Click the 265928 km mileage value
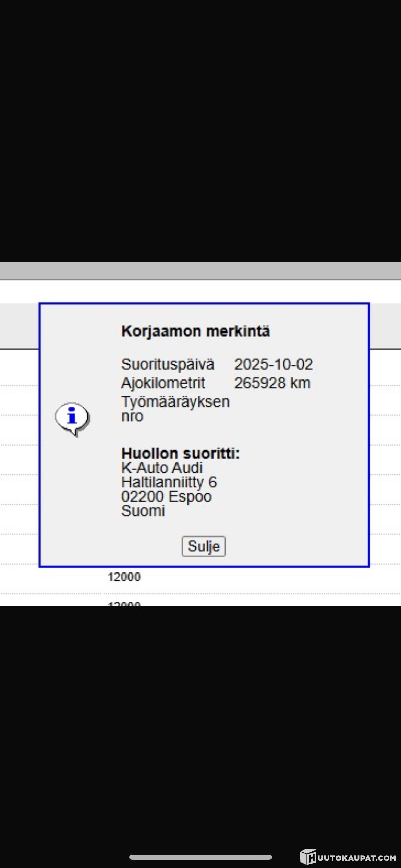 (272, 383)
